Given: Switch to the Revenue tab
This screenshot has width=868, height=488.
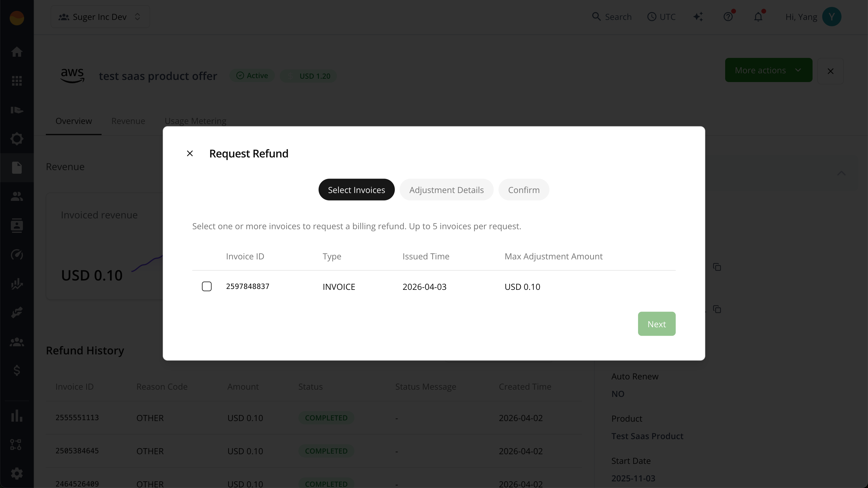Looking at the screenshot, I should pos(128,121).
